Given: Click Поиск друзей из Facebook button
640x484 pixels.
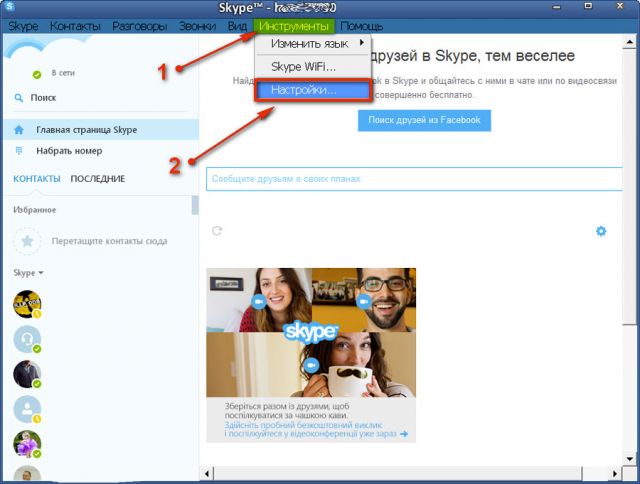Looking at the screenshot, I should tap(424, 120).
